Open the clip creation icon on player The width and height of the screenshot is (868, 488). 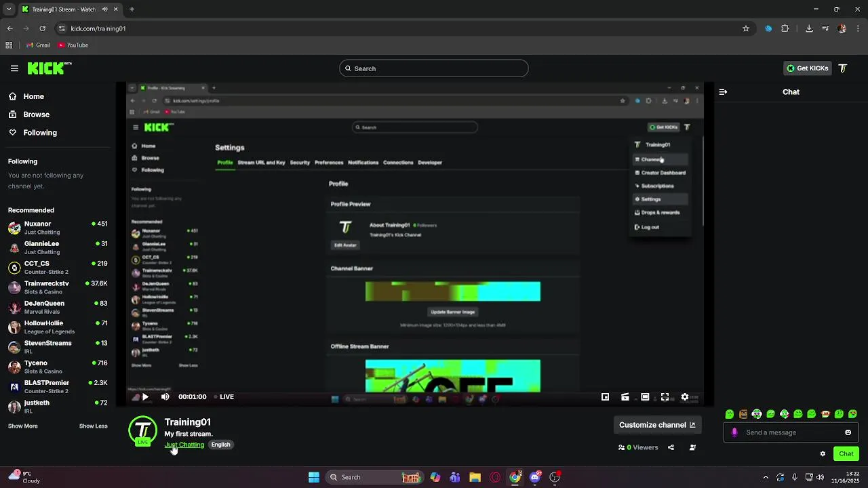625,397
